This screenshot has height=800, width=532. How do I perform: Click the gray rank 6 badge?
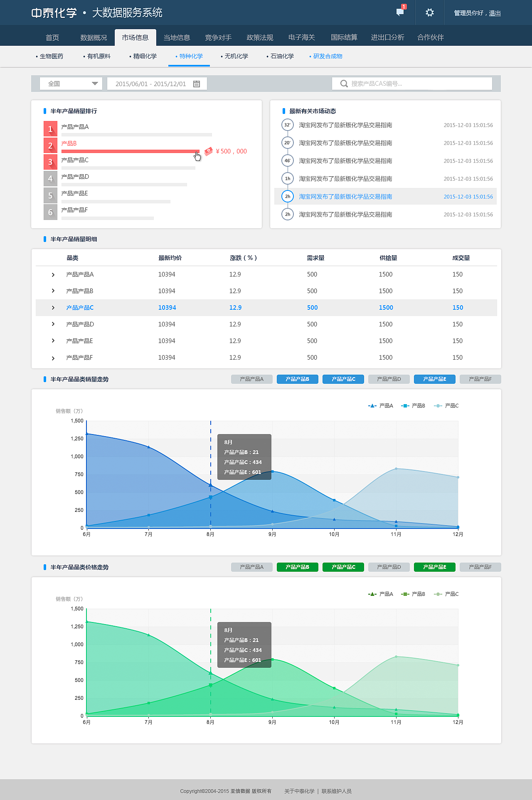tap(50, 212)
